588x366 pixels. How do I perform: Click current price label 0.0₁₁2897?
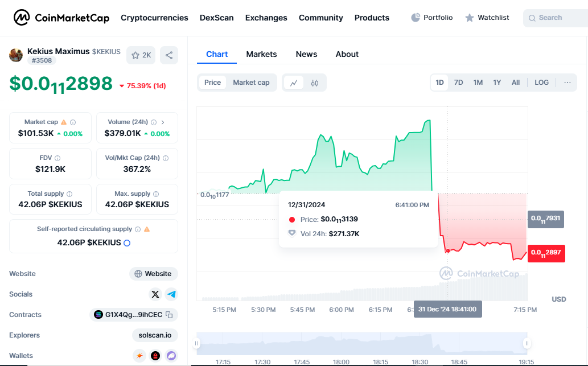pyautogui.click(x=546, y=253)
